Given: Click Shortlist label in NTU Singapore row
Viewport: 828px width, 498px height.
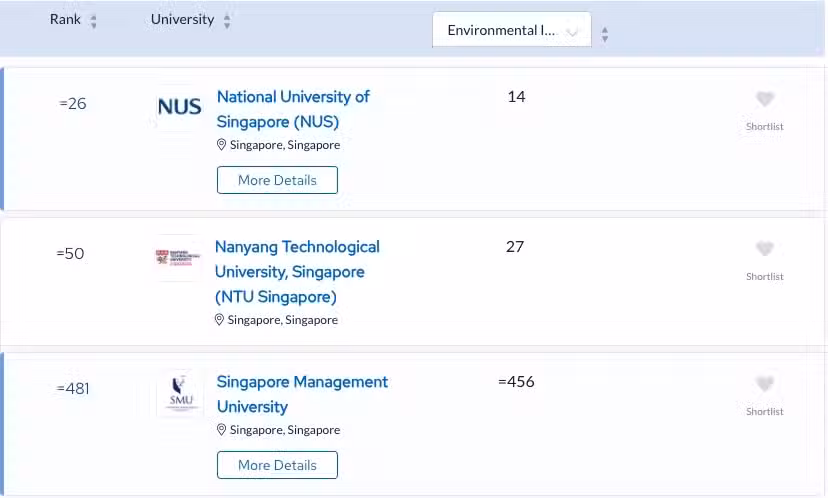Looking at the screenshot, I should pyautogui.click(x=765, y=276).
